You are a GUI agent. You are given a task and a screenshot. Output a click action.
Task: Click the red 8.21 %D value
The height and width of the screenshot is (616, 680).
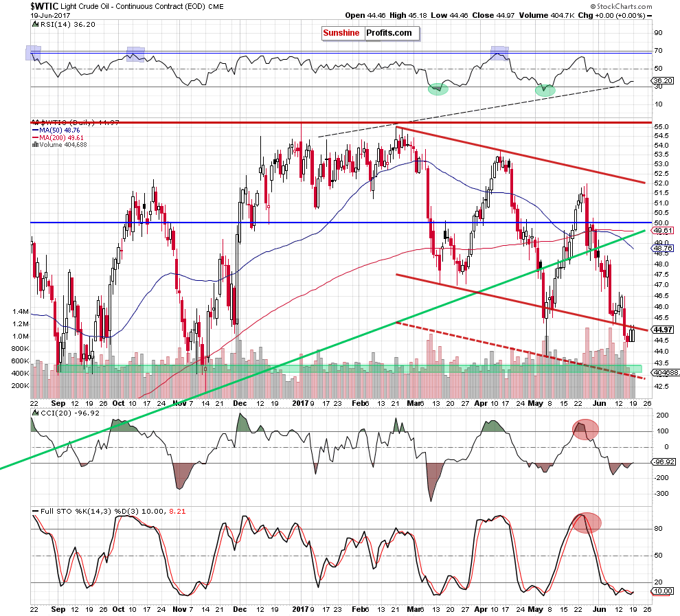177,512
